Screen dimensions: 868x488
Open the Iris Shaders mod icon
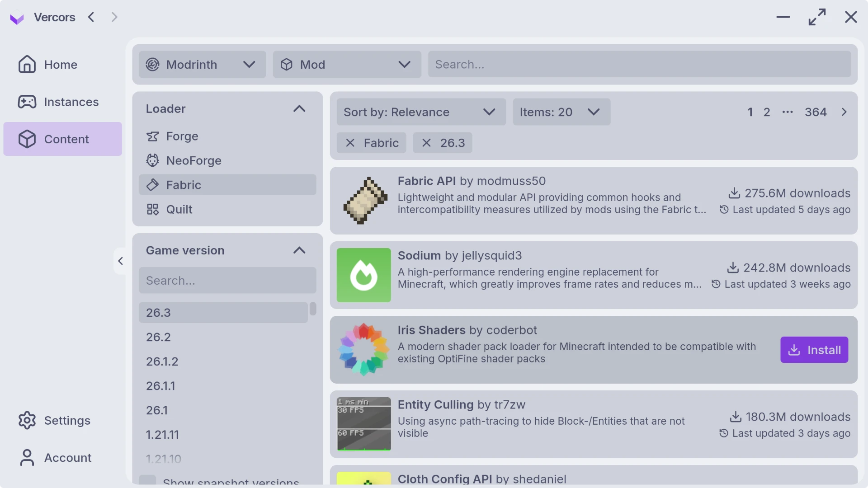364,350
